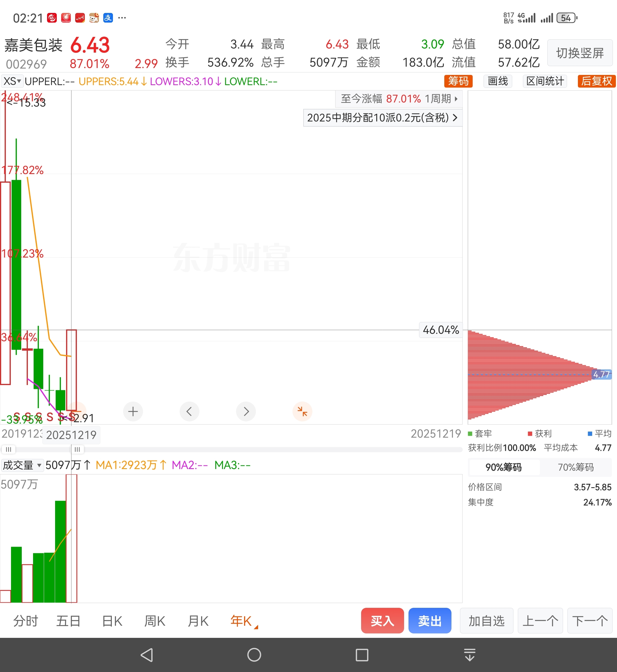Click the orange collapse chart icon

(302, 411)
